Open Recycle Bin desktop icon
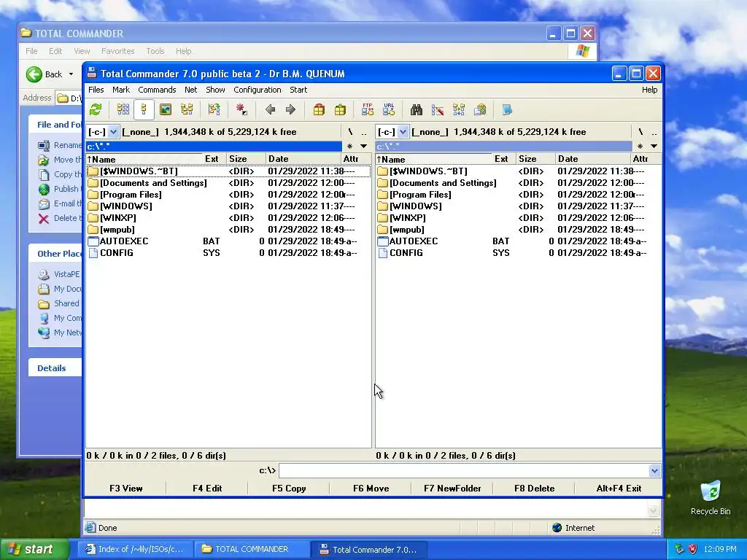 tap(711, 497)
